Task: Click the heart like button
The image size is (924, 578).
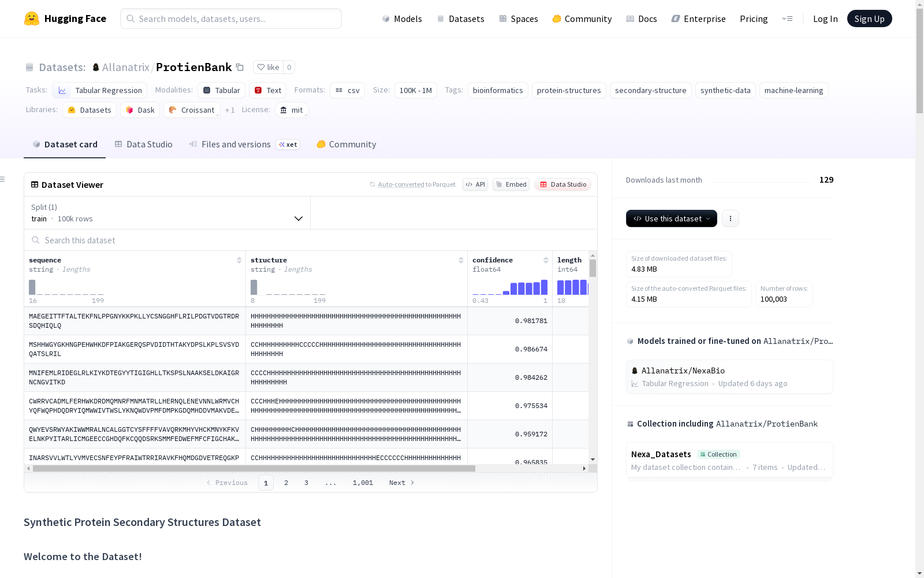Action: pos(268,67)
